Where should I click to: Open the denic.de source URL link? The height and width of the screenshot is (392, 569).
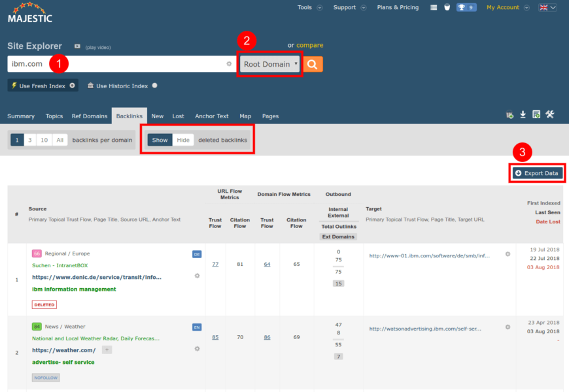97,277
